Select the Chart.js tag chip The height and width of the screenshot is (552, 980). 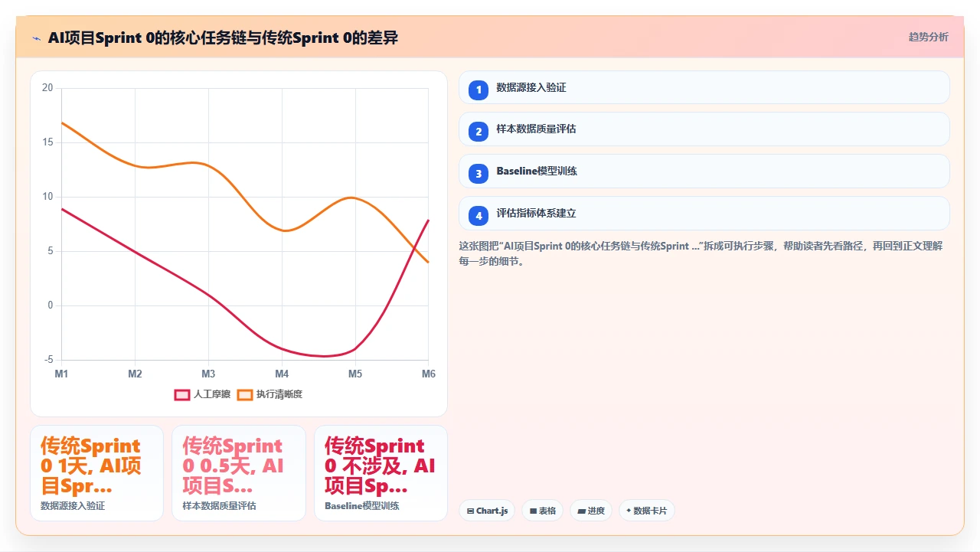[487, 511]
